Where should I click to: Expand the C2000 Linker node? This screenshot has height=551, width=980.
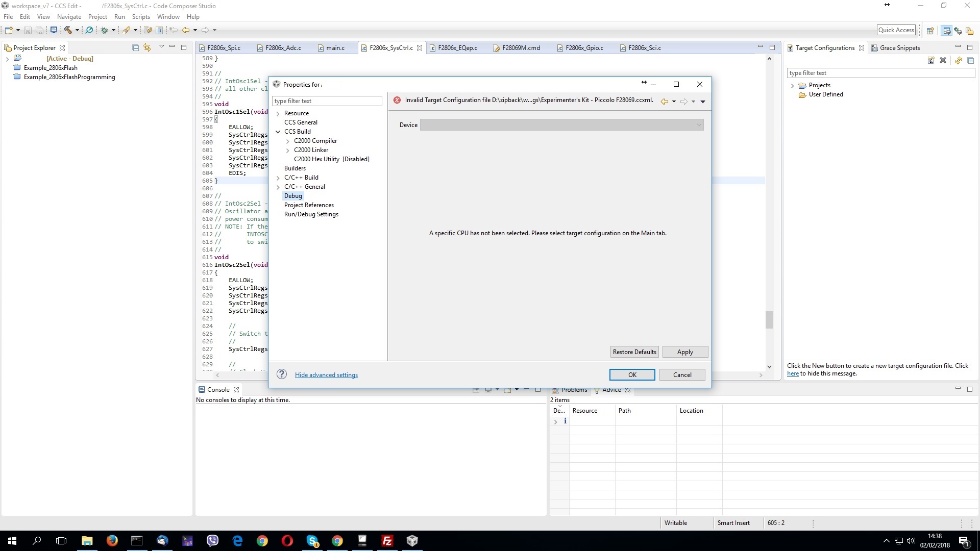[288, 151]
